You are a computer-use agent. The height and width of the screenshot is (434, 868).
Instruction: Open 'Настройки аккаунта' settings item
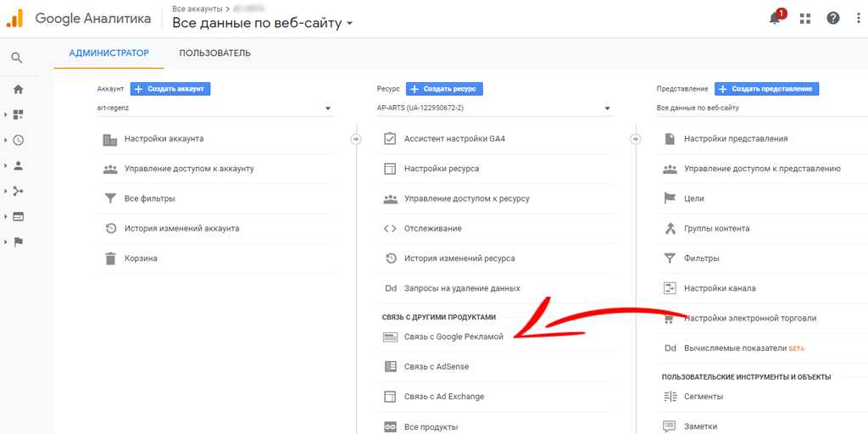click(x=164, y=139)
